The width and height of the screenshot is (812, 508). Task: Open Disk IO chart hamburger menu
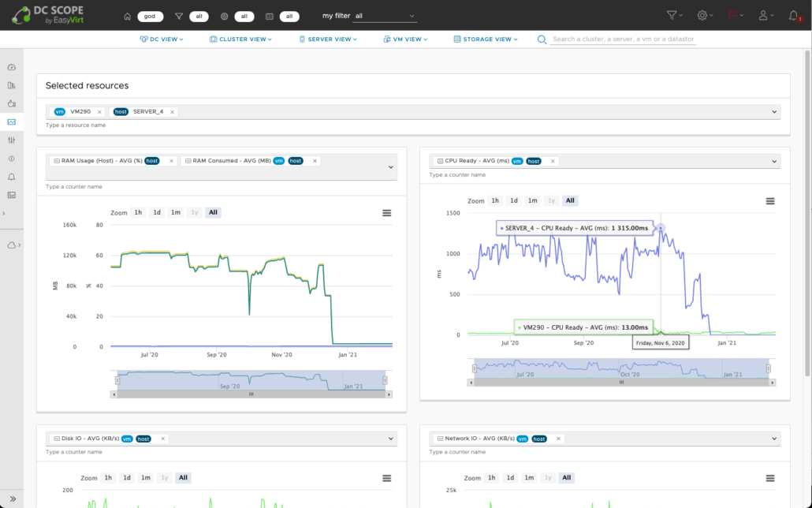(387, 479)
